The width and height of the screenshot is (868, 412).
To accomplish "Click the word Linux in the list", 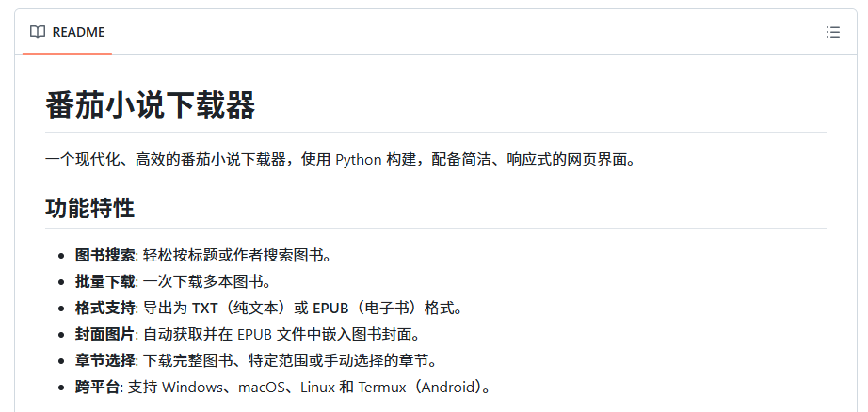I will 317,387.
